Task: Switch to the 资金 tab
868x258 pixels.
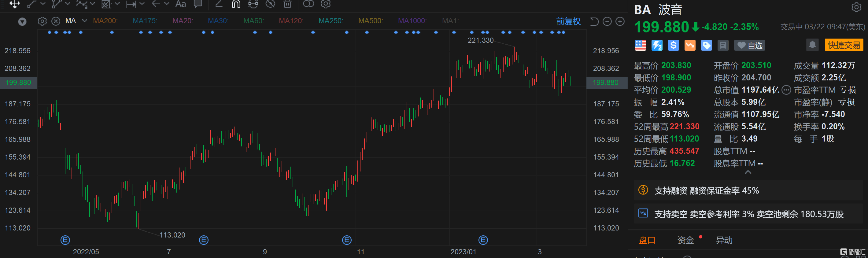Action: click(x=685, y=240)
